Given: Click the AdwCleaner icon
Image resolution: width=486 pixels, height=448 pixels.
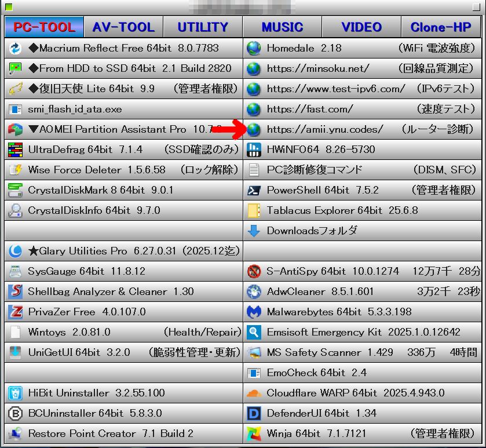Looking at the screenshot, I should point(254,292).
